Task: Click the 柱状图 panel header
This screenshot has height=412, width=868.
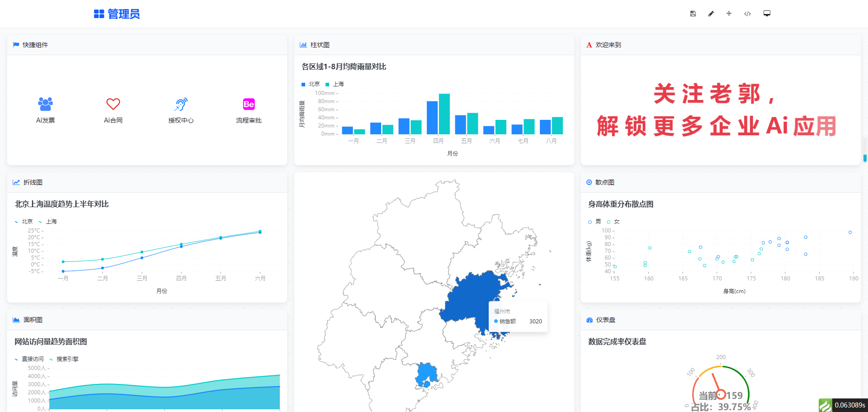Action: tap(320, 45)
